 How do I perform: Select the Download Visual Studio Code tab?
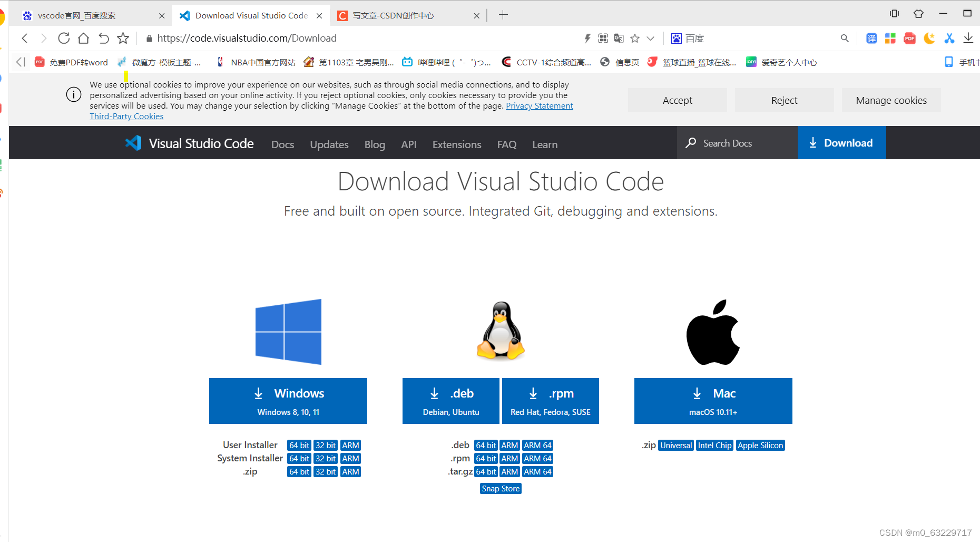click(251, 16)
